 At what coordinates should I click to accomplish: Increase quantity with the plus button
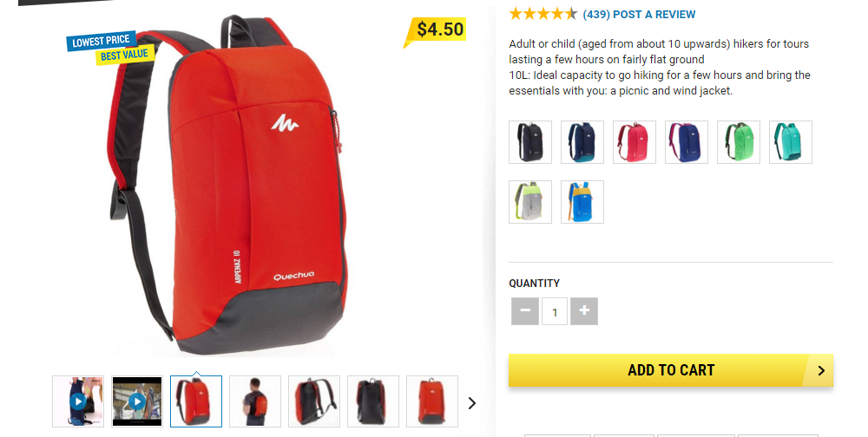click(x=584, y=311)
